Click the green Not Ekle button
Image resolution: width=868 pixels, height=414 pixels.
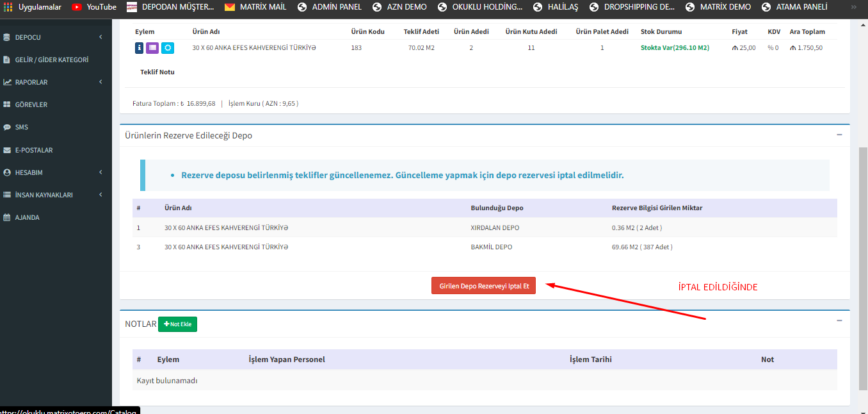(178, 324)
